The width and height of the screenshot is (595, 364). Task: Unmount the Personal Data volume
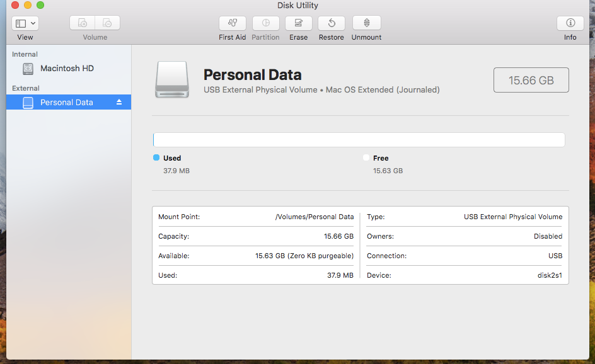(x=367, y=23)
